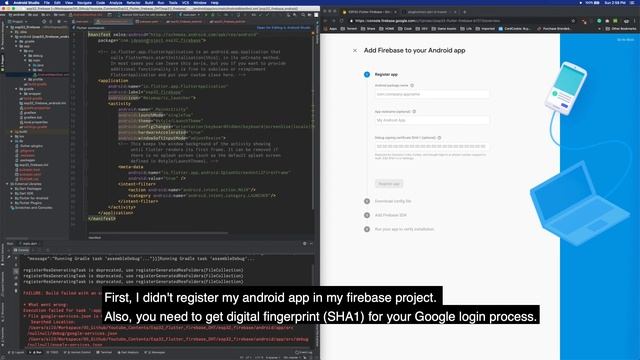Open the Apps bookmark shortcut
Image resolution: width=640 pixels, height=360 pixels.
[331, 29]
